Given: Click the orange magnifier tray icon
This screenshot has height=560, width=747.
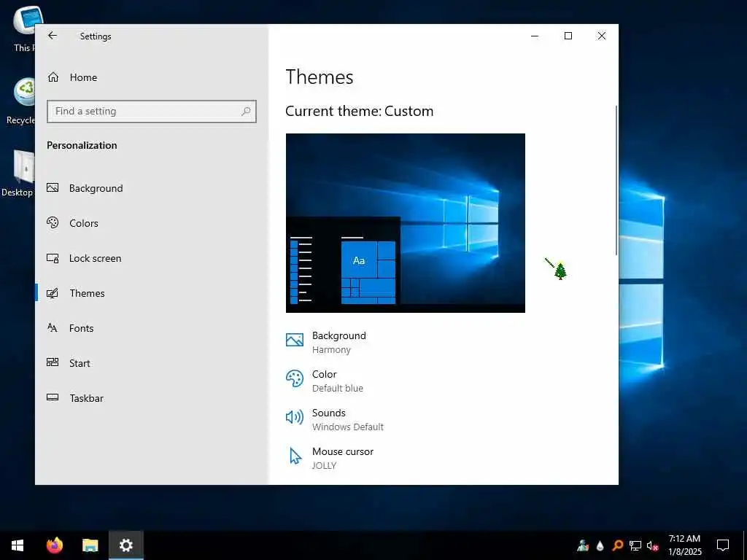Looking at the screenshot, I should coord(617,545).
